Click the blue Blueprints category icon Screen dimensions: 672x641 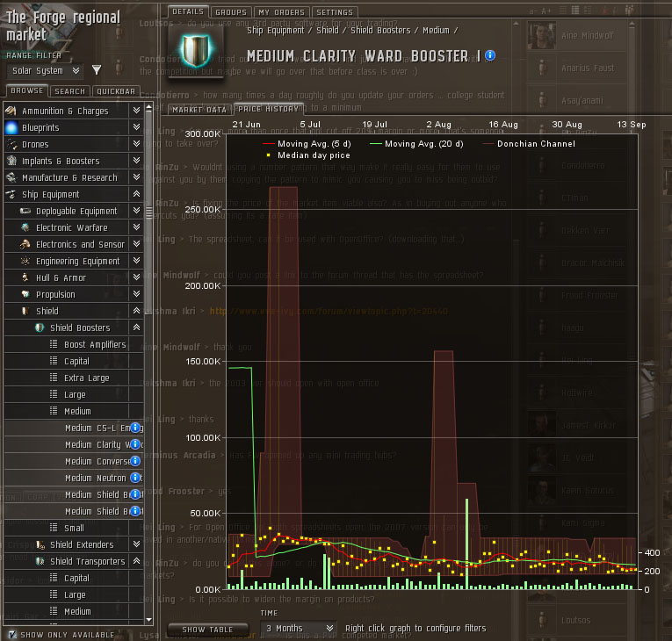point(11,127)
